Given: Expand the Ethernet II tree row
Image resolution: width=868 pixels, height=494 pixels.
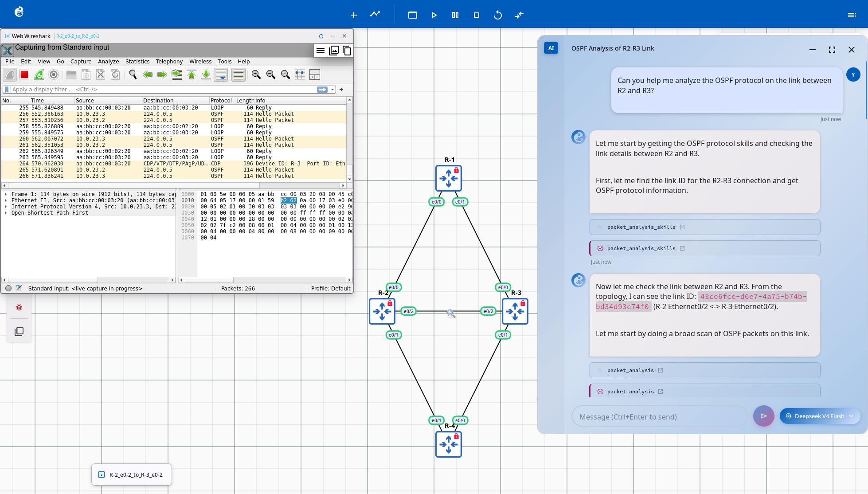Looking at the screenshot, I should (6, 200).
